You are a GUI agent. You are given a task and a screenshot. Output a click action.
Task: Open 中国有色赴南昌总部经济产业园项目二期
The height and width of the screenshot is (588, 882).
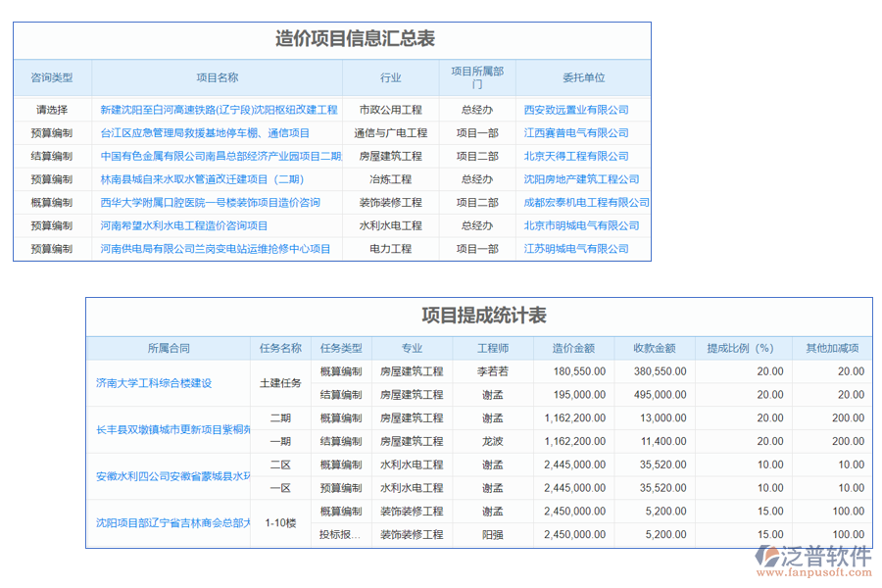(218, 156)
